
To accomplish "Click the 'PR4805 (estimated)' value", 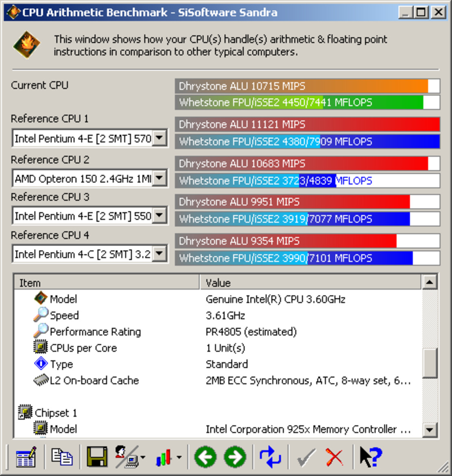I will coord(251,332).
